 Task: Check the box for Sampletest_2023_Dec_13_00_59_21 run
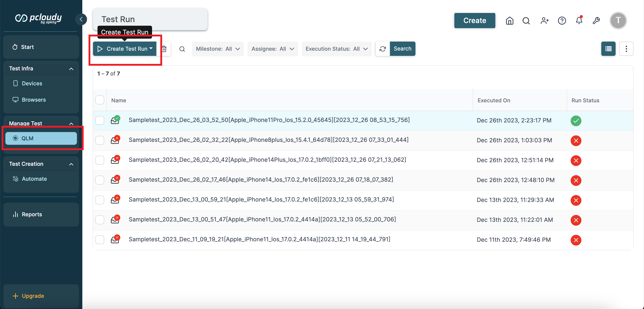(100, 200)
